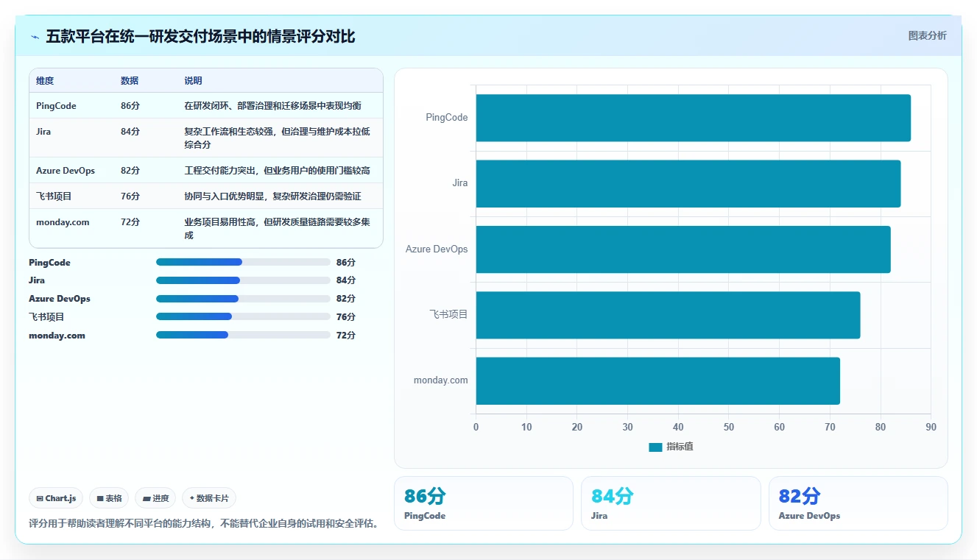Click the 飞书项目 progress bar
Image resolution: width=977 pixels, height=560 pixels.
(243, 317)
